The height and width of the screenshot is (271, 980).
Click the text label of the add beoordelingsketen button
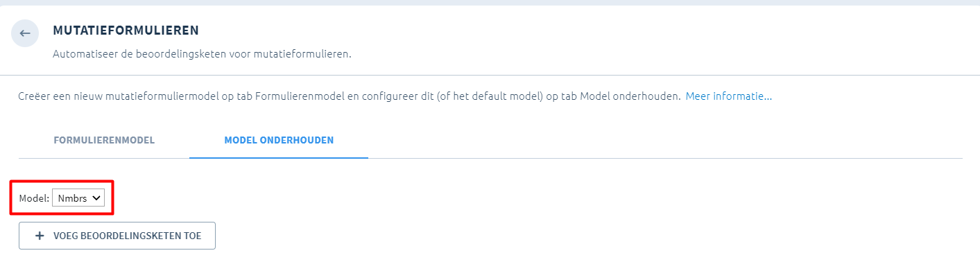[128, 236]
